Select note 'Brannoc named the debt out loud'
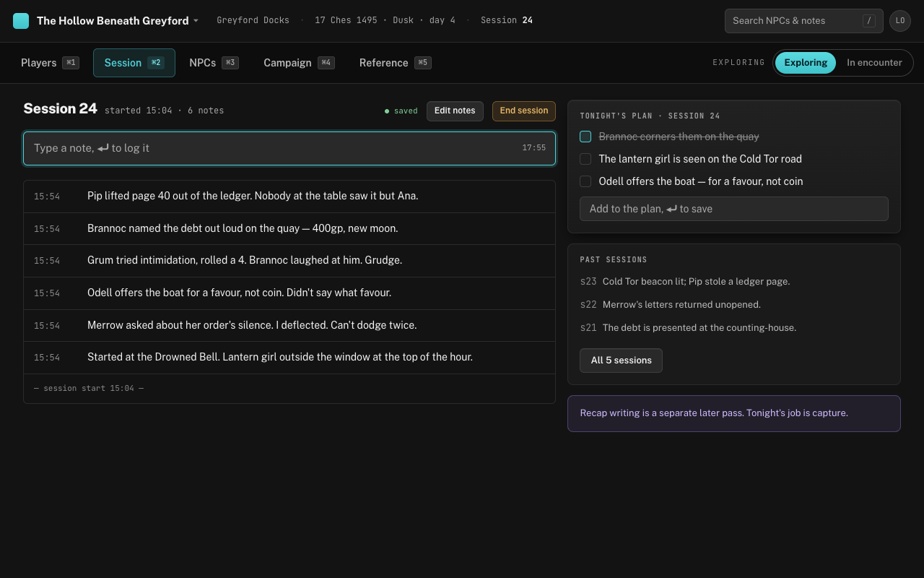This screenshot has height=578, width=924. pos(289,229)
